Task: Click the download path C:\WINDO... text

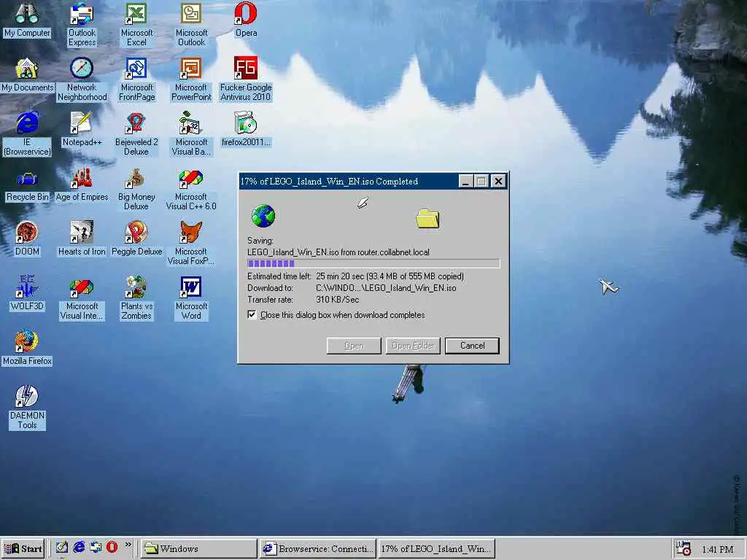Action: point(386,288)
